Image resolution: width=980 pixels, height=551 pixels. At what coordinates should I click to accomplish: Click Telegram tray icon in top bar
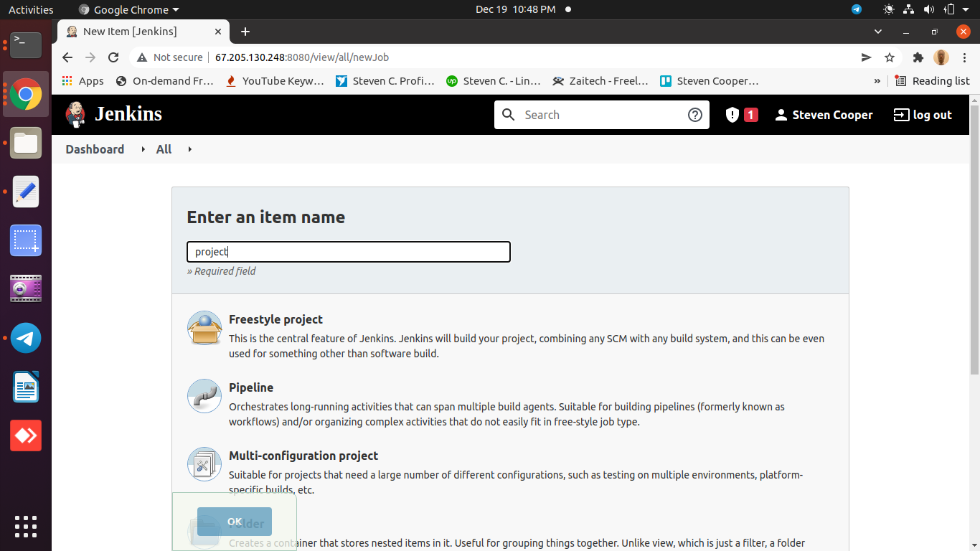point(857,9)
